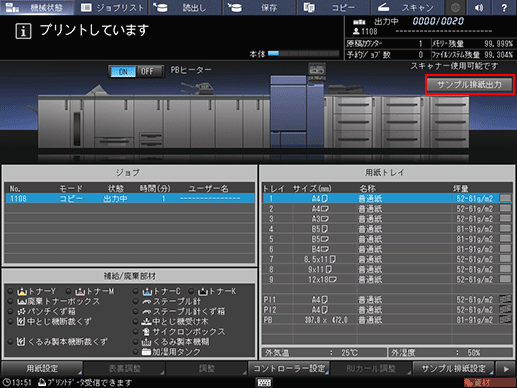Click the 廃棄トナーボックス icon

(x=22, y=302)
